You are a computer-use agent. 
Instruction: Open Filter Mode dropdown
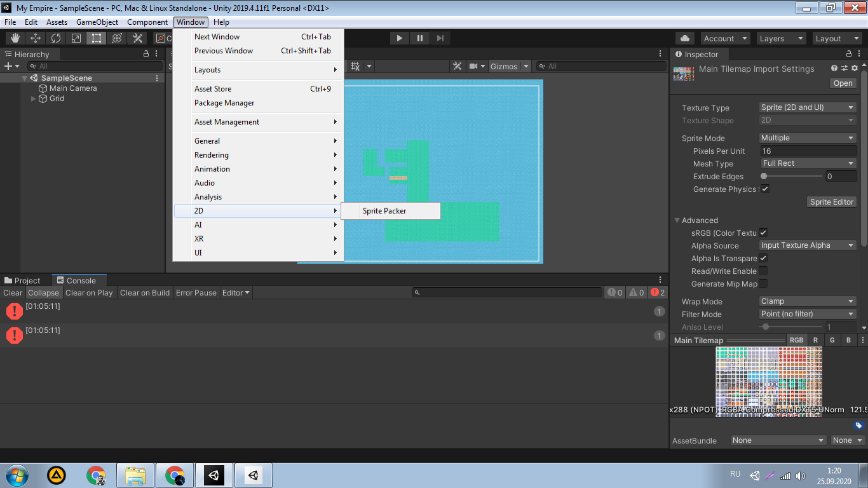tap(808, 314)
